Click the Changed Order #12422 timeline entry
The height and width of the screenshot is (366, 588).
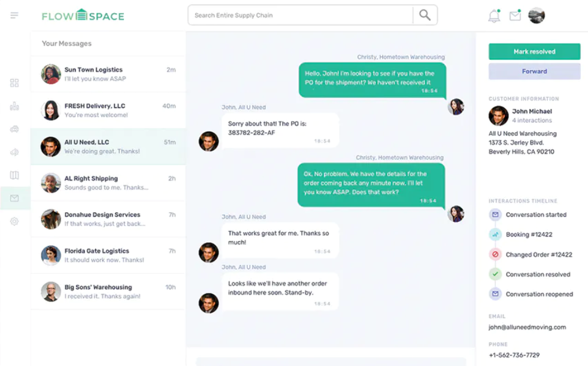click(x=538, y=255)
